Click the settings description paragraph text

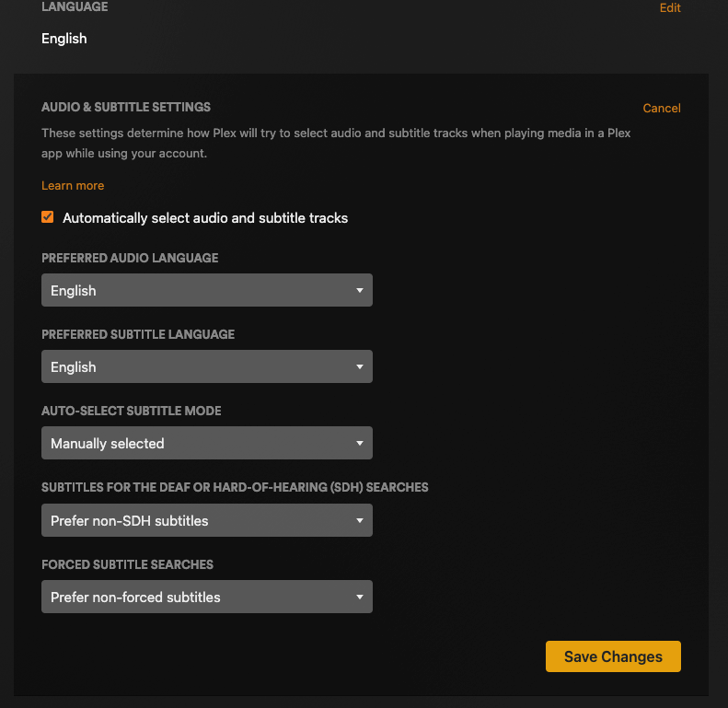point(336,143)
